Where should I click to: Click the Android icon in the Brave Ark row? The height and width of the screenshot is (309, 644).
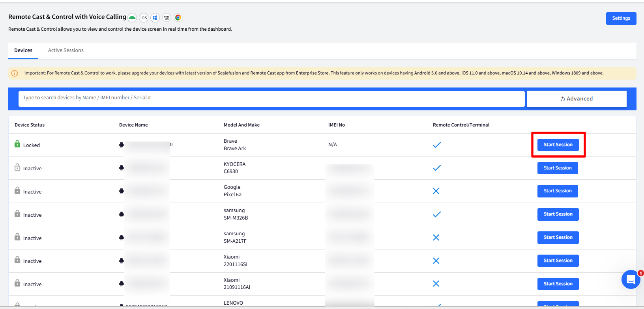point(122,145)
